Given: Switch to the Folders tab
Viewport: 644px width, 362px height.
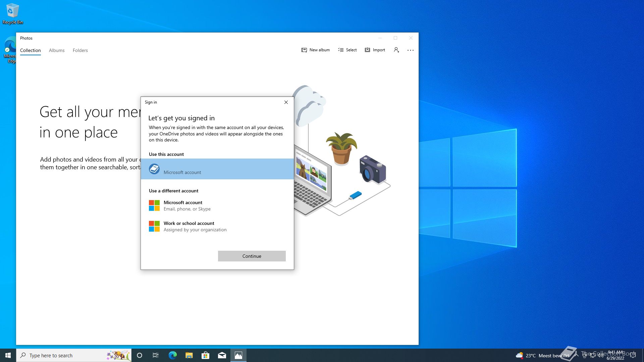Looking at the screenshot, I should [80, 50].
